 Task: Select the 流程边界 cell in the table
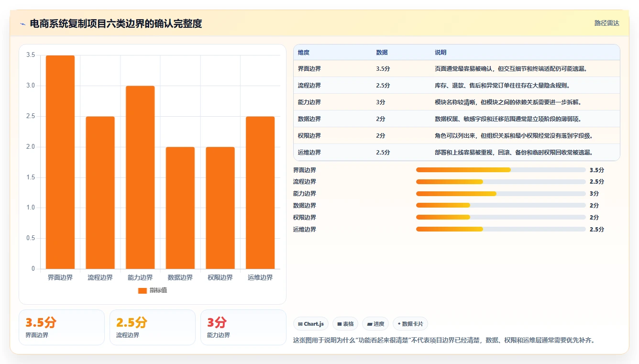pos(309,86)
